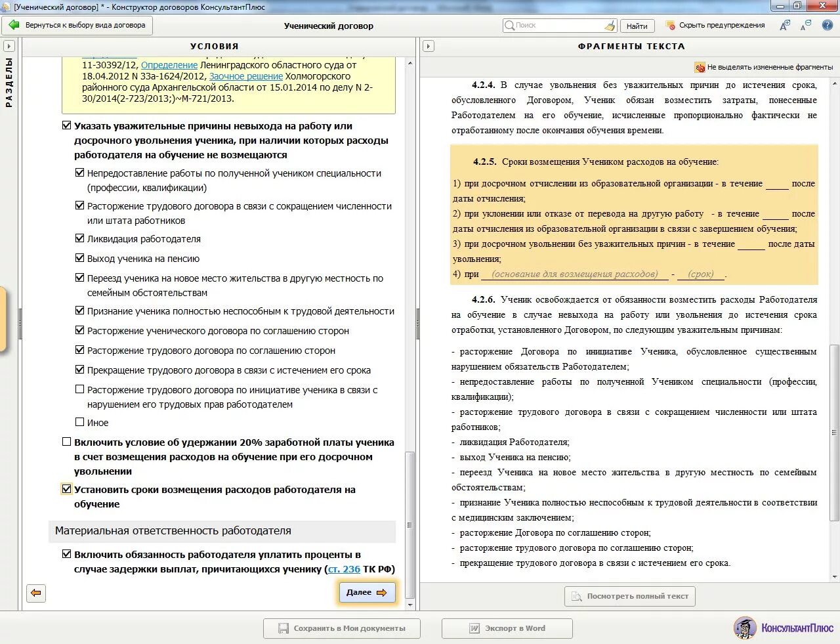Click the splitter handle between panels

pyautogui.click(x=418, y=323)
